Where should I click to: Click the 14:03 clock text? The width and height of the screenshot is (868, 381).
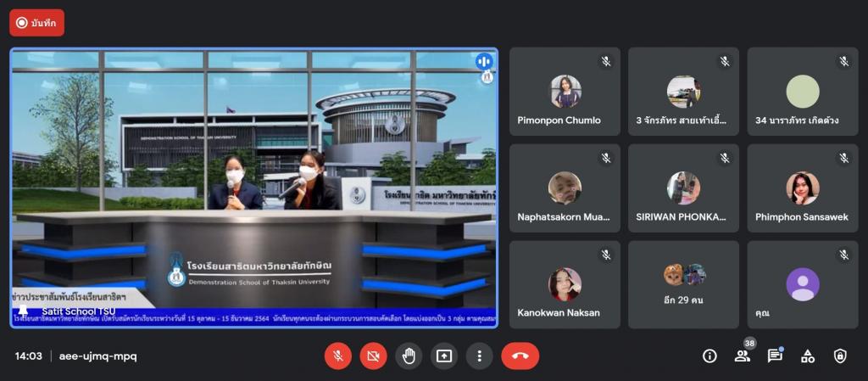click(x=28, y=356)
